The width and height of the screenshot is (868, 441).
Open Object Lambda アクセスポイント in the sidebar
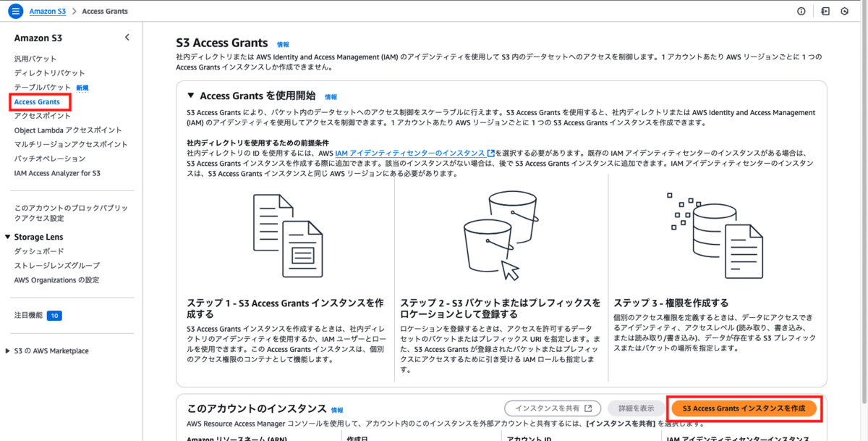68,130
